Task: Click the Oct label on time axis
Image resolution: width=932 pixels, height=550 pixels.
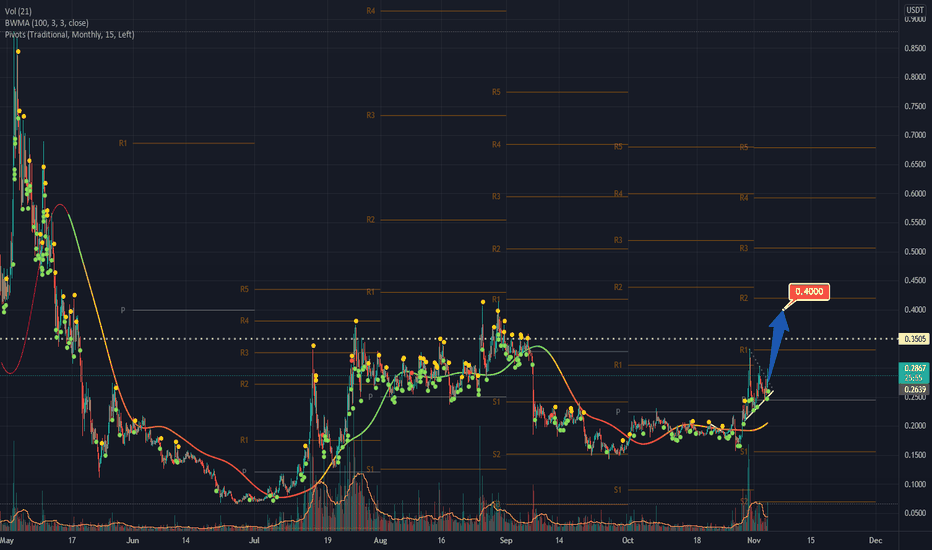Action: coord(628,540)
